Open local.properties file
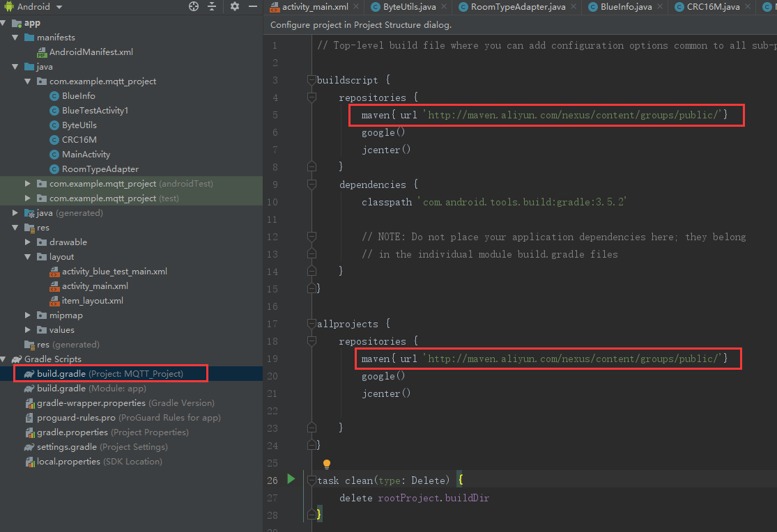This screenshot has height=532, width=777. (99, 461)
